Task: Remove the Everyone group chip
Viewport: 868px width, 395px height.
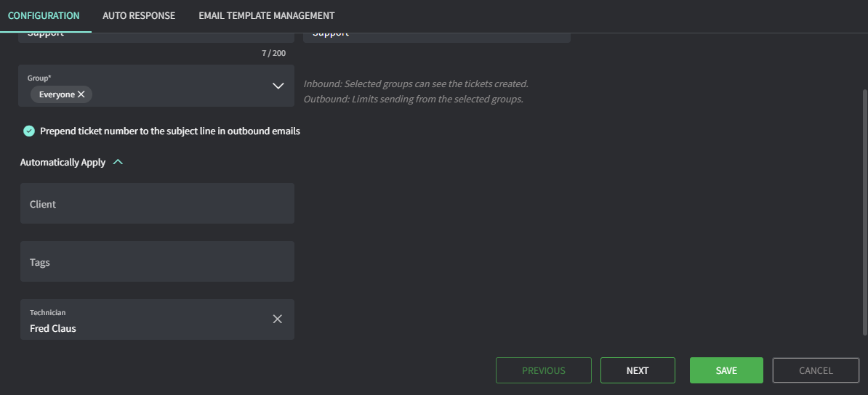Action: coord(81,94)
